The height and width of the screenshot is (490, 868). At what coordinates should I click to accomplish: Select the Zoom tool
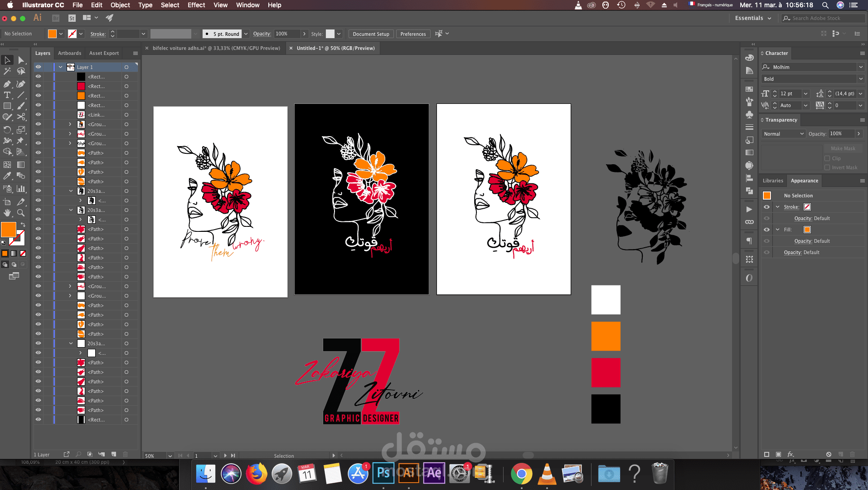click(21, 213)
